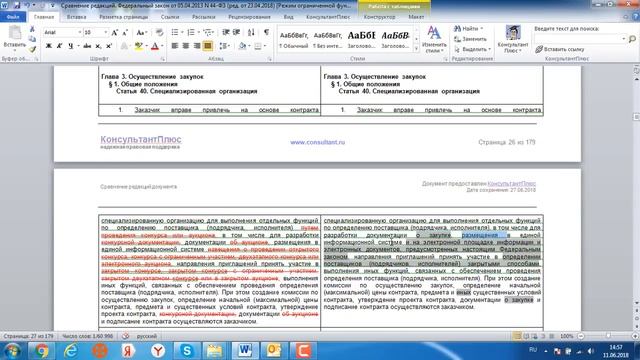
Task: Adjust the zoom slider in status bar
Action: tap(608, 336)
